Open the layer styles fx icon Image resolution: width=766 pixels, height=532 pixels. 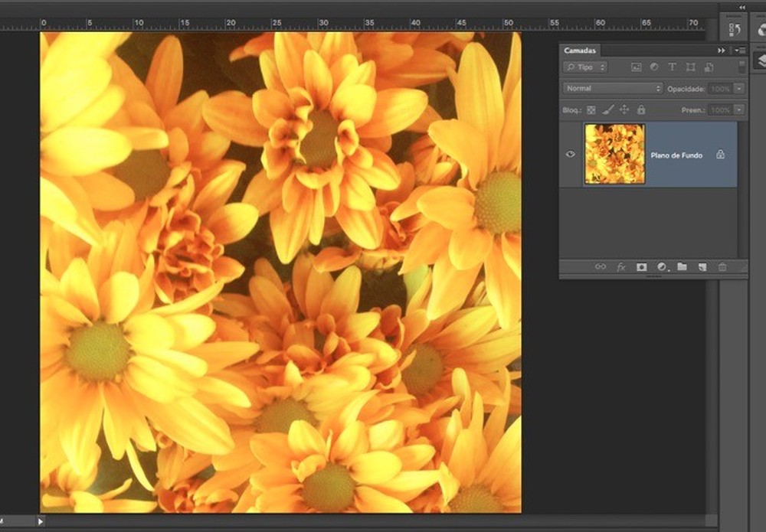tap(622, 266)
